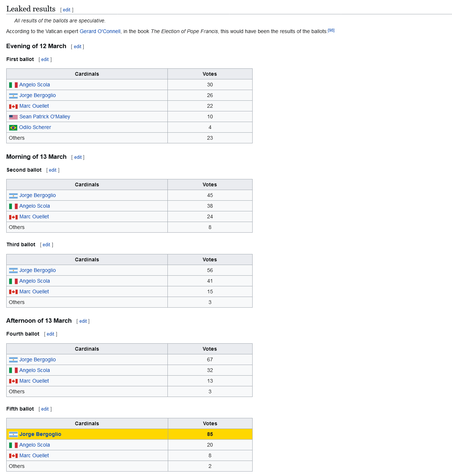Edit the Leaked results section

66,10
